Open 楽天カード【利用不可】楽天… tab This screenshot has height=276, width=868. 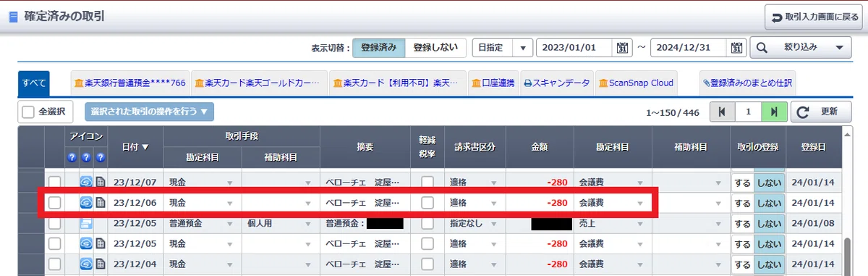pos(397,83)
